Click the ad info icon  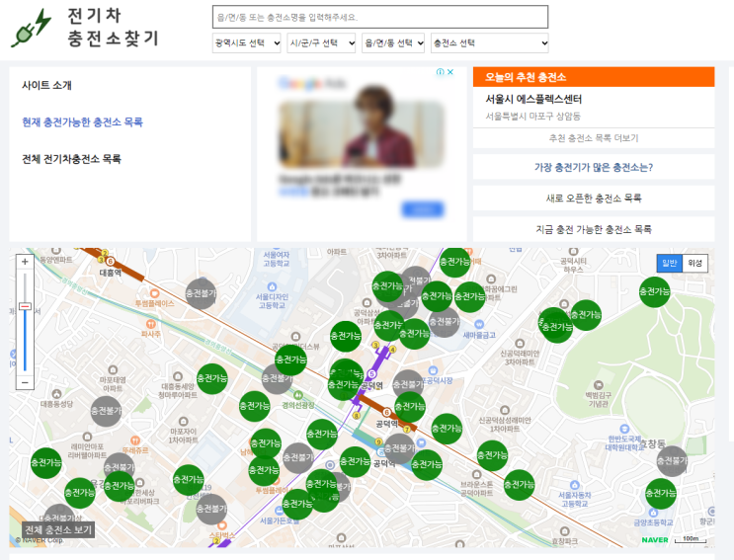click(x=440, y=71)
